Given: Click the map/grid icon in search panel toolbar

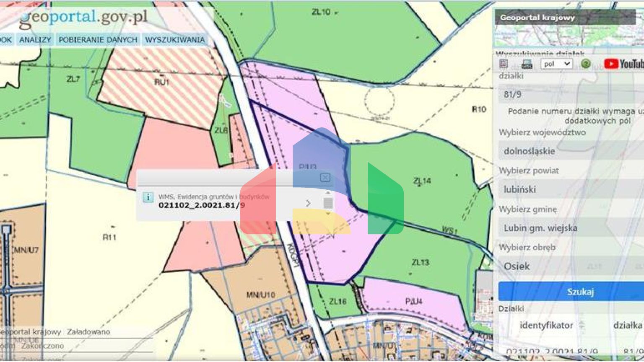Looking at the screenshot, I should tap(504, 64).
